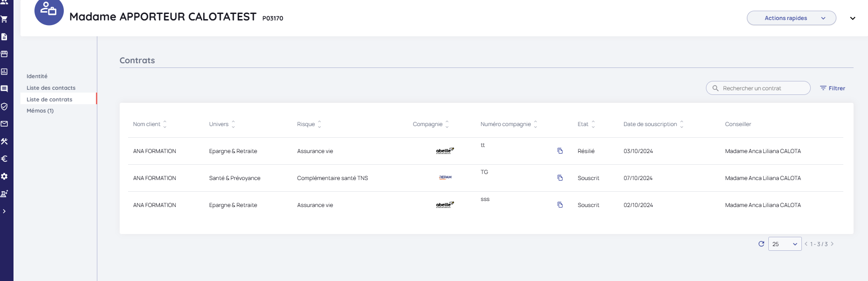Click the envelope mail sidebar icon
The width and height of the screenshot is (868, 281).
click(4, 124)
